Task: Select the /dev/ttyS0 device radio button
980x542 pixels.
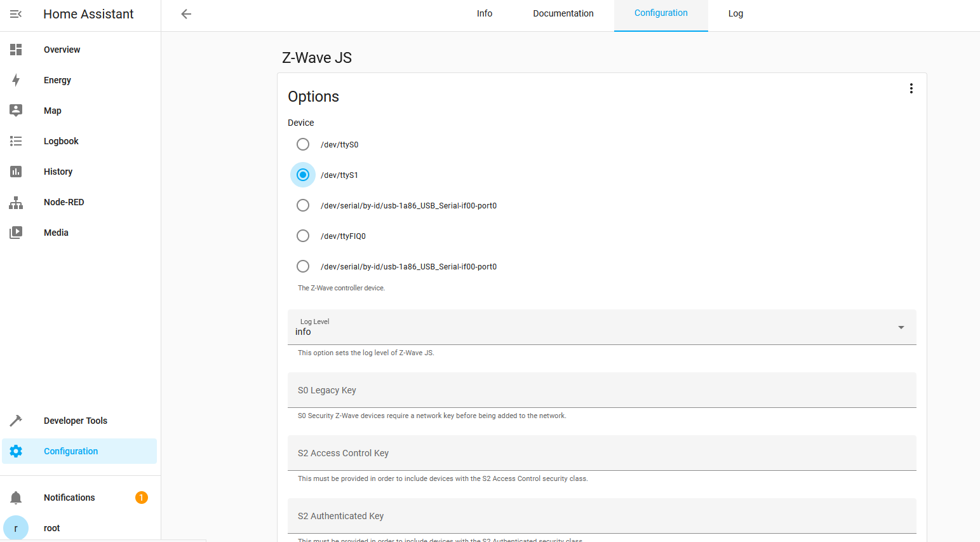Action: 303,144
